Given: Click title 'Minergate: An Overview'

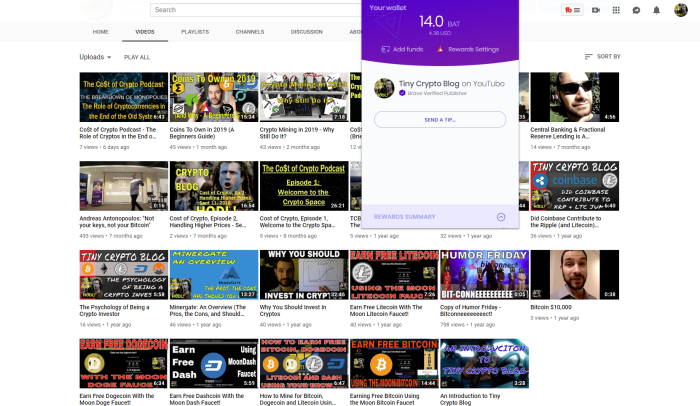Looking at the screenshot, I should pos(208,310).
